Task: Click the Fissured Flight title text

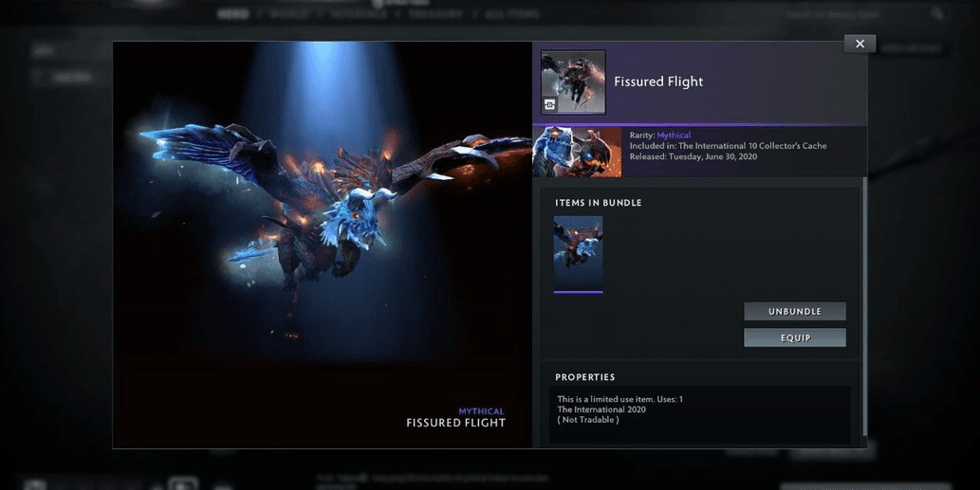Action: click(658, 82)
